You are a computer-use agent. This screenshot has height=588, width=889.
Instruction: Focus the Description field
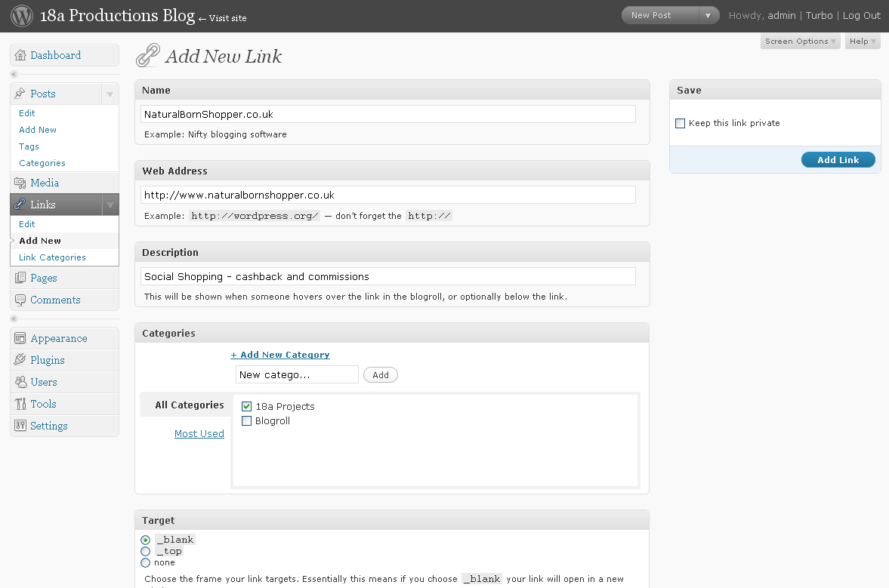click(x=387, y=276)
